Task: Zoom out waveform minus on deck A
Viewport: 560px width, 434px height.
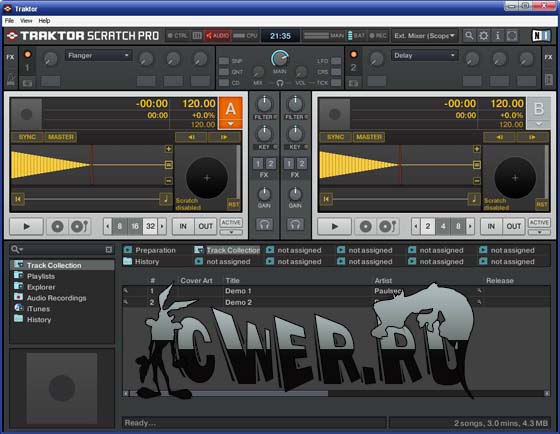Action: pyautogui.click(x=169, y=181)
